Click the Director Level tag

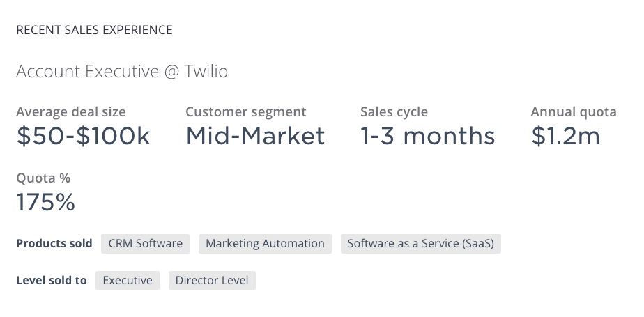pyautogui.click(x=212, y=281)
